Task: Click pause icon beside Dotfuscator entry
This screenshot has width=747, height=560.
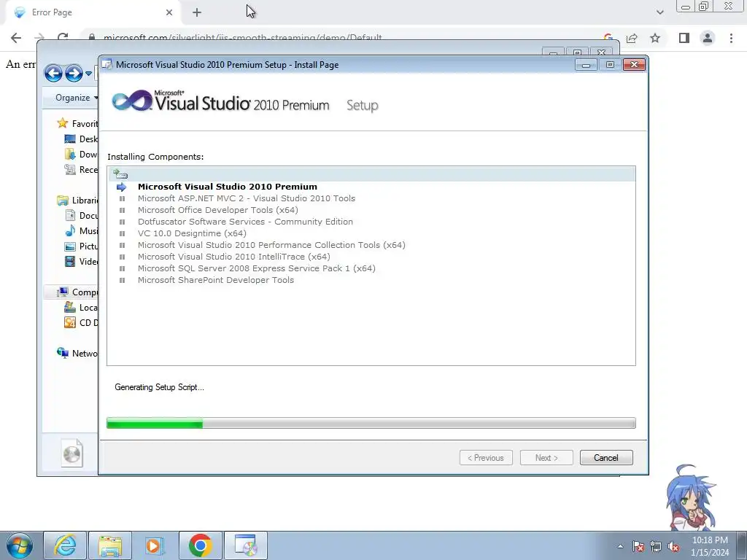Action: pos(122,222)
